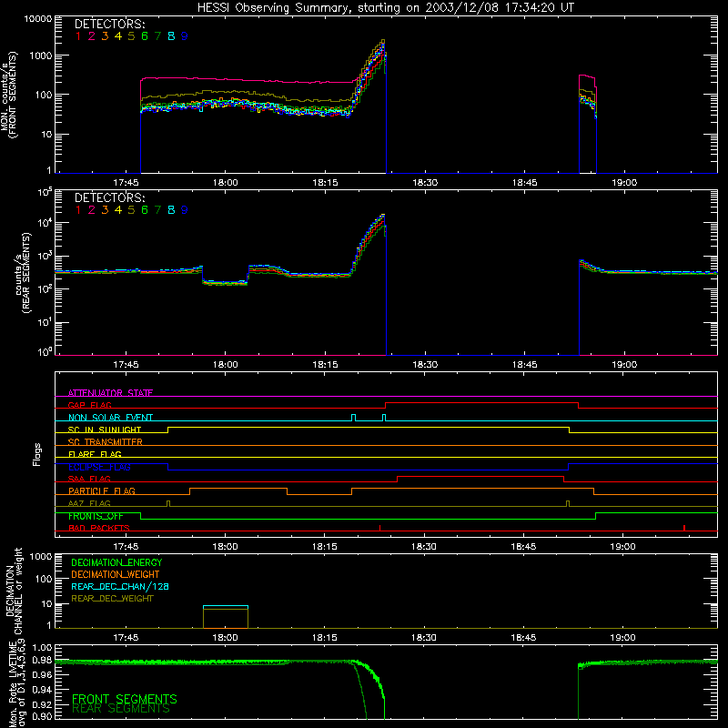Viewport: 728px width, 728px height.
Task: Click MON. counts/s (FRONT SEGMENTS) axis title
Action: [x=9, y=95]
